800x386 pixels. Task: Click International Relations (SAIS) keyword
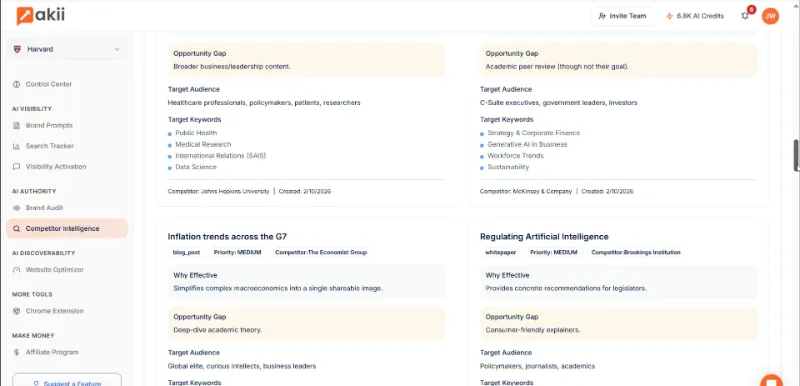pyautogui.click(x=220, y=156)
